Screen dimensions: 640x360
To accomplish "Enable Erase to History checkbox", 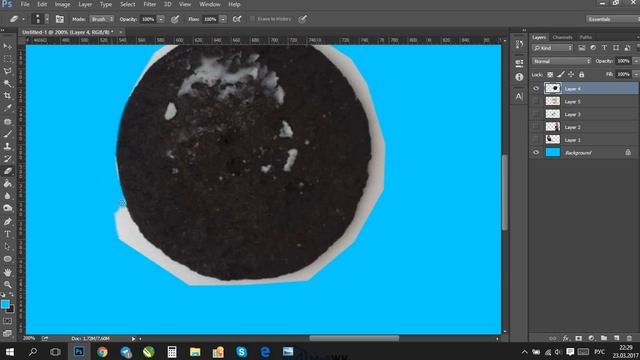I will tap(252, 19).
